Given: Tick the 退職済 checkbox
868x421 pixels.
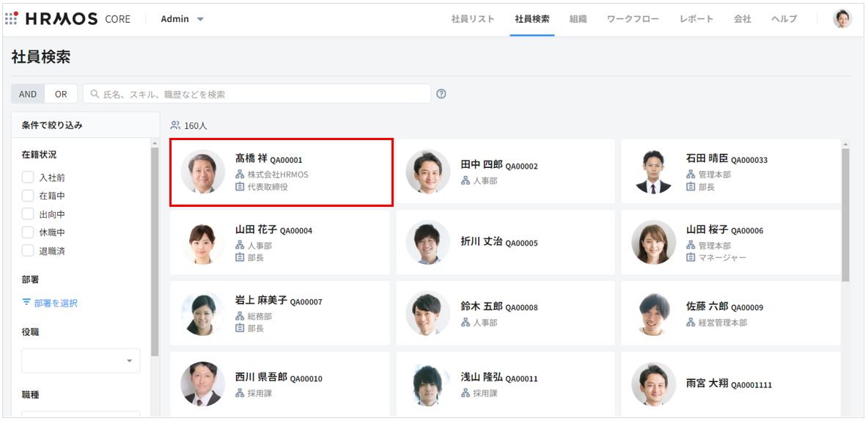Looking at the screenshot, I should [x=28, y=251].
